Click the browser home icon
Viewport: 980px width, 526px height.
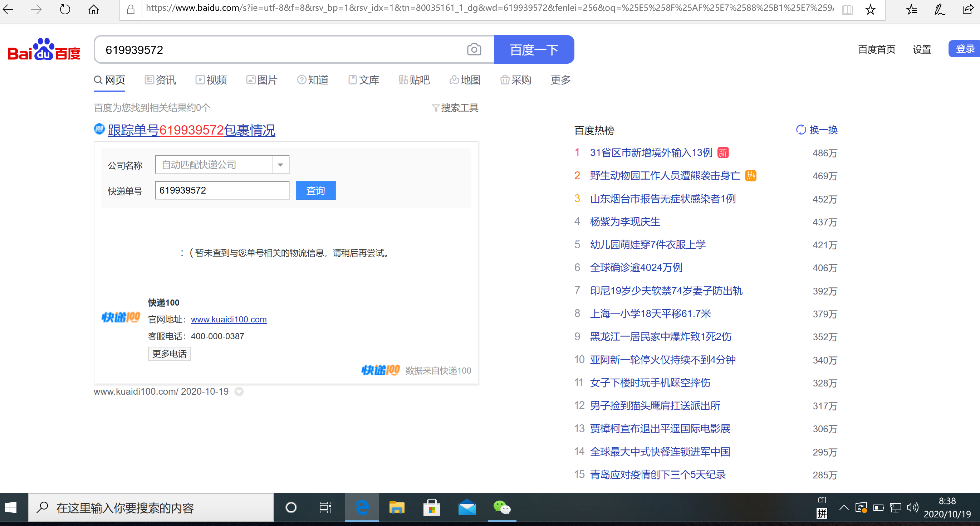(x=93, y=10)
